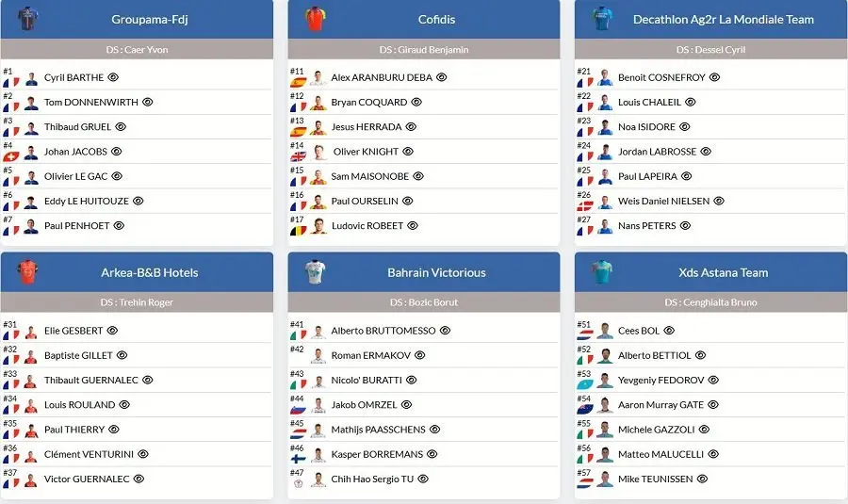Click the Xds Astana Team header title
Viewport: 848px width, 504px height.
(x=723, y=273)
